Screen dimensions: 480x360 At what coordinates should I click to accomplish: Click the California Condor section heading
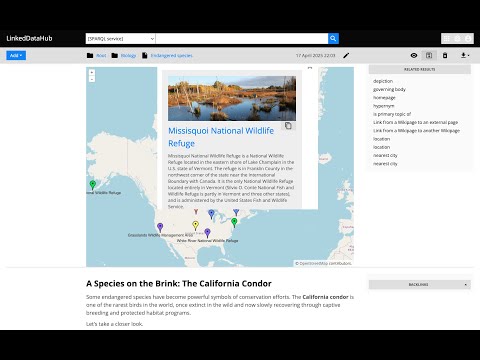pyautogui.click(x=179, y=284)
